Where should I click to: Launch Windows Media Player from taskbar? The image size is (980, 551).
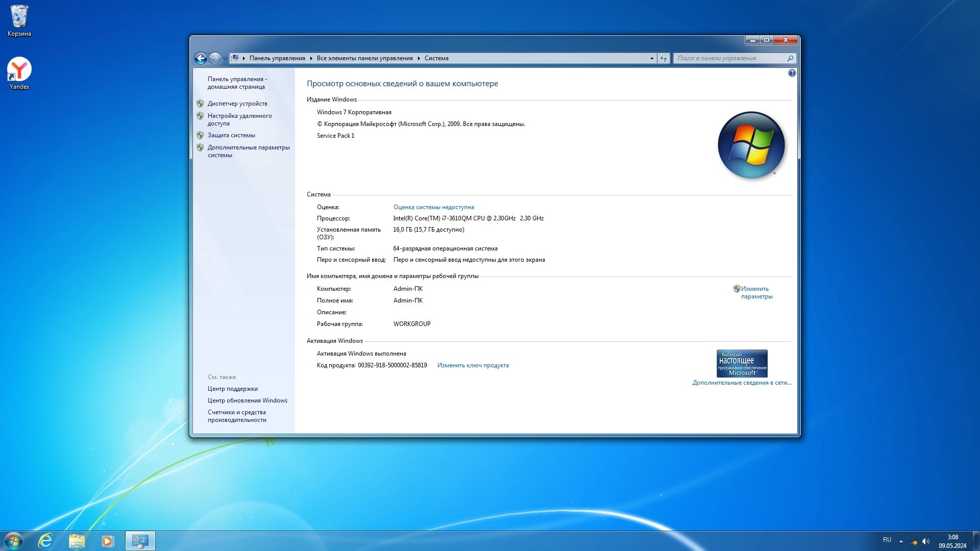pyautogui.click(x=107, y=541)
